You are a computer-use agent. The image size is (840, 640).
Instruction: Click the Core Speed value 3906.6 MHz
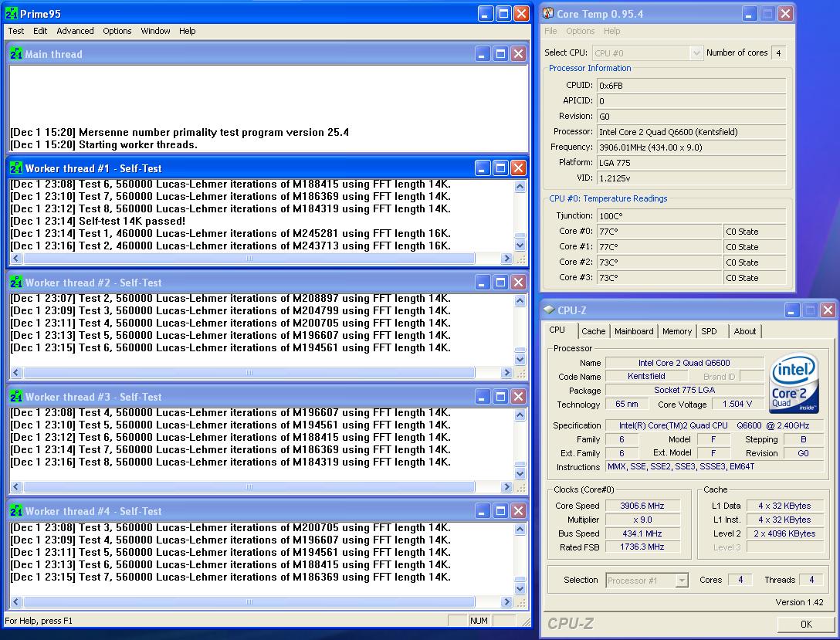click(x=642, y=506)
